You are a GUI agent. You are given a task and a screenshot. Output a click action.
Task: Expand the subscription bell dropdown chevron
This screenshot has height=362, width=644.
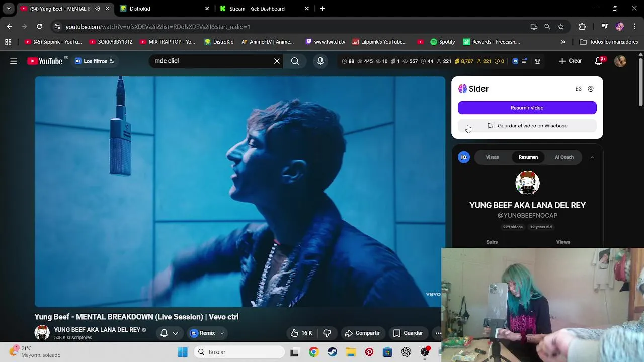(x=176, y=333)
